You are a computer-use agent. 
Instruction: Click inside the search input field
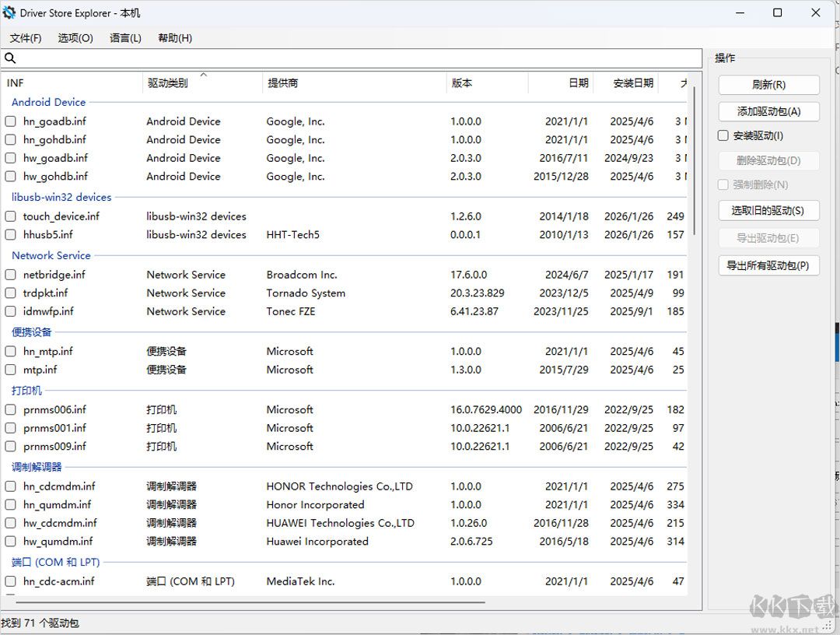(x=311, y=58)
